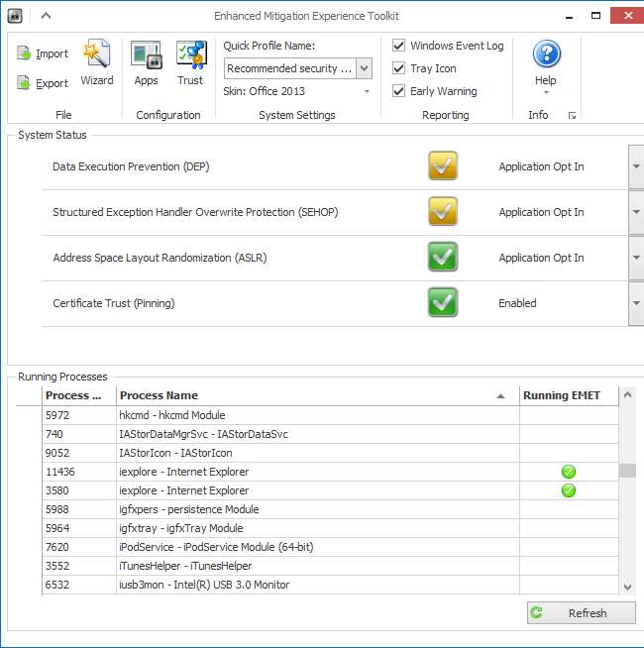Click the DEP yellow status checkmark icon
644x648 pixels.
pyautogui.click(x=443, y=166)
